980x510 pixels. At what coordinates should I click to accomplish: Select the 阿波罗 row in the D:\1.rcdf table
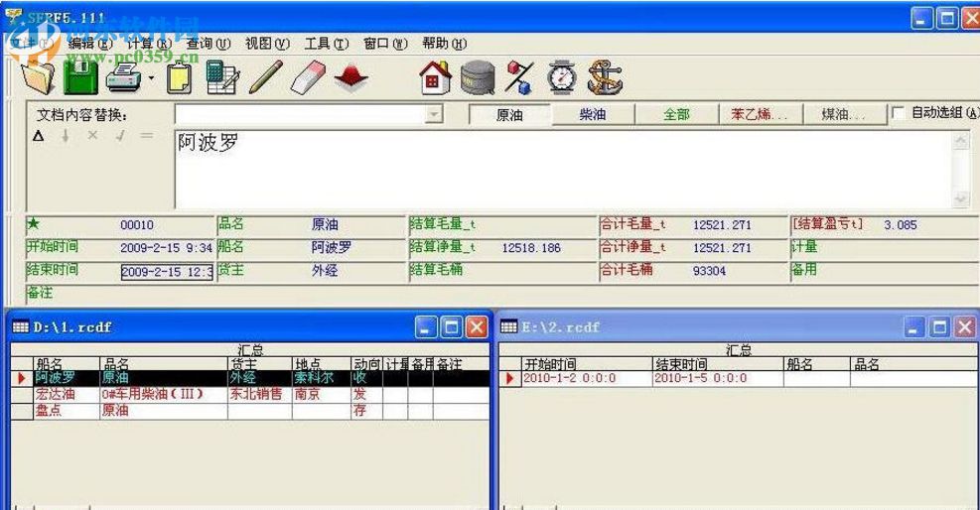point(250,378)
